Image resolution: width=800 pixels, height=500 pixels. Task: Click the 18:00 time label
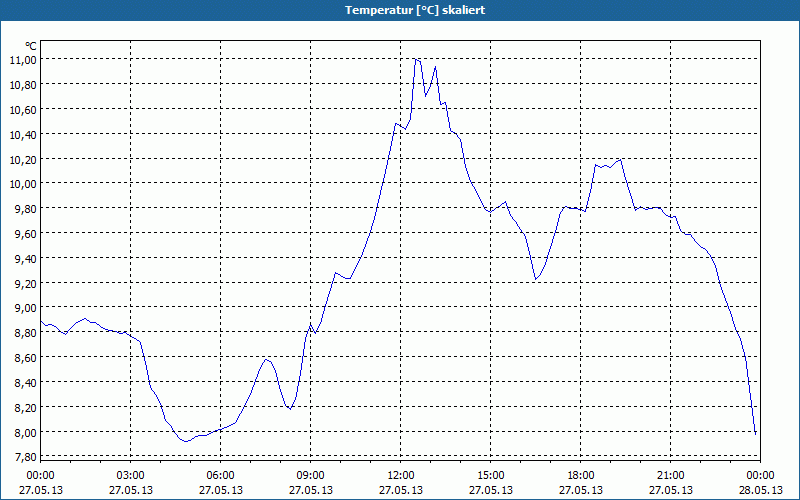[x=581, y=476]
